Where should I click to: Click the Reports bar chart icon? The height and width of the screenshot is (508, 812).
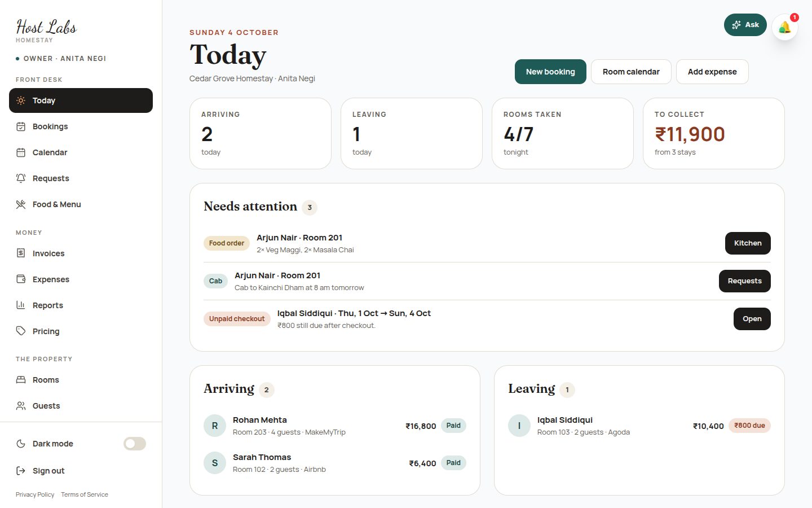21,305
